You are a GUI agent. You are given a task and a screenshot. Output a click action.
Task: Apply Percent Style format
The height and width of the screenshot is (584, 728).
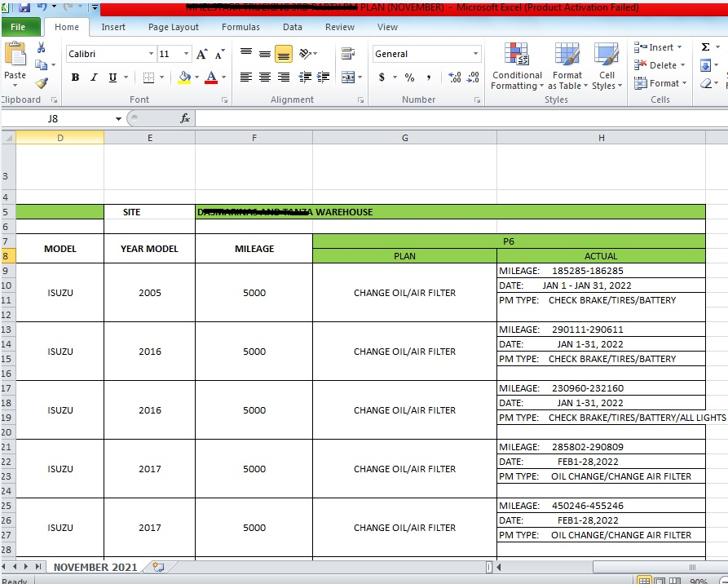pyautogui.click(x=409, y=77)
